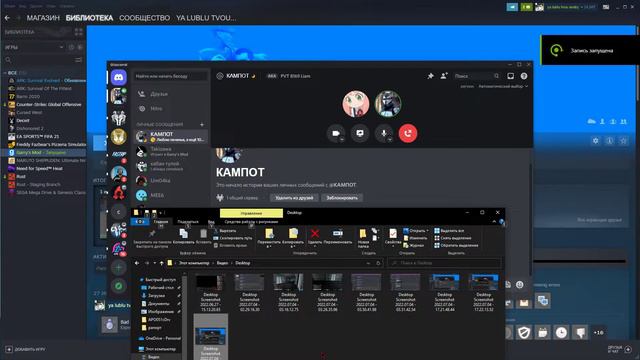The image size is (640, 360).
Task: Open Поделиться ribbon tab in Explorer
Action: tap(188, 222)
